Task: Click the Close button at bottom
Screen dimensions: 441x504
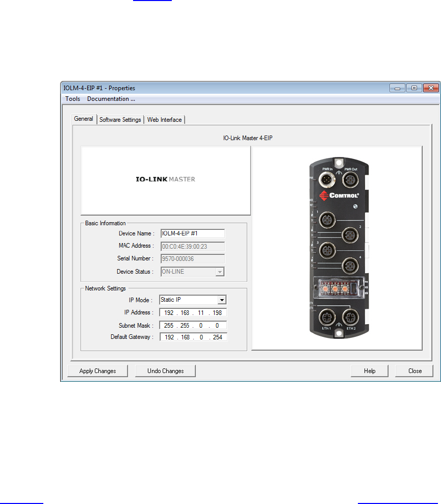Action: [414, 371]
